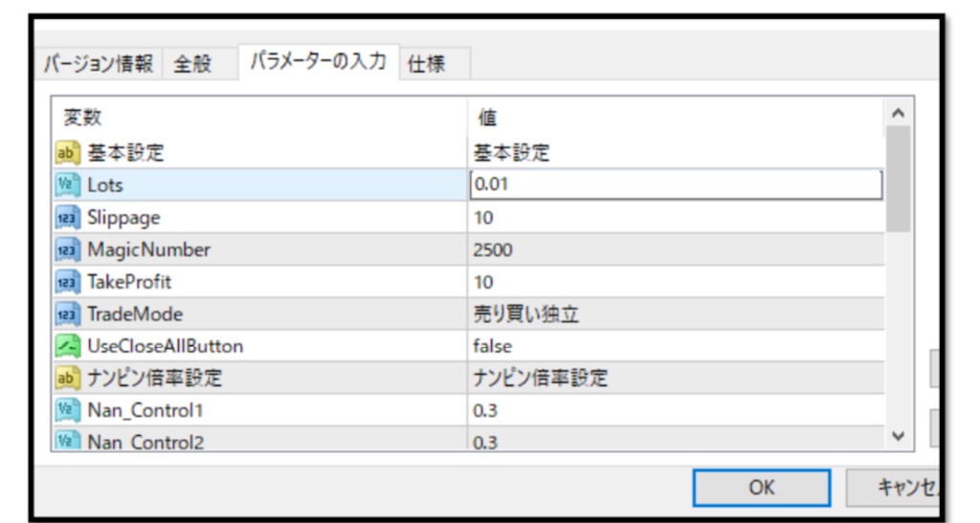Select the TradeMode variable name
980x523 pixels.
[x=135, y=314]
